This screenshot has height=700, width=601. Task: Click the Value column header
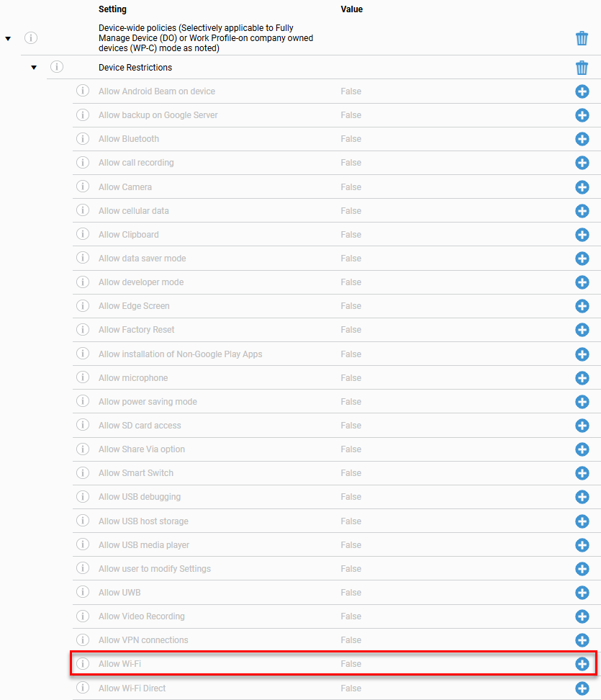[351, 9]
